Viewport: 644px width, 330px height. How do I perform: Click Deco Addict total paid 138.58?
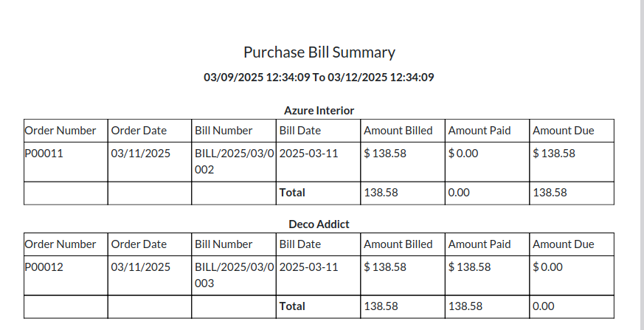click(x=465, y=306)
